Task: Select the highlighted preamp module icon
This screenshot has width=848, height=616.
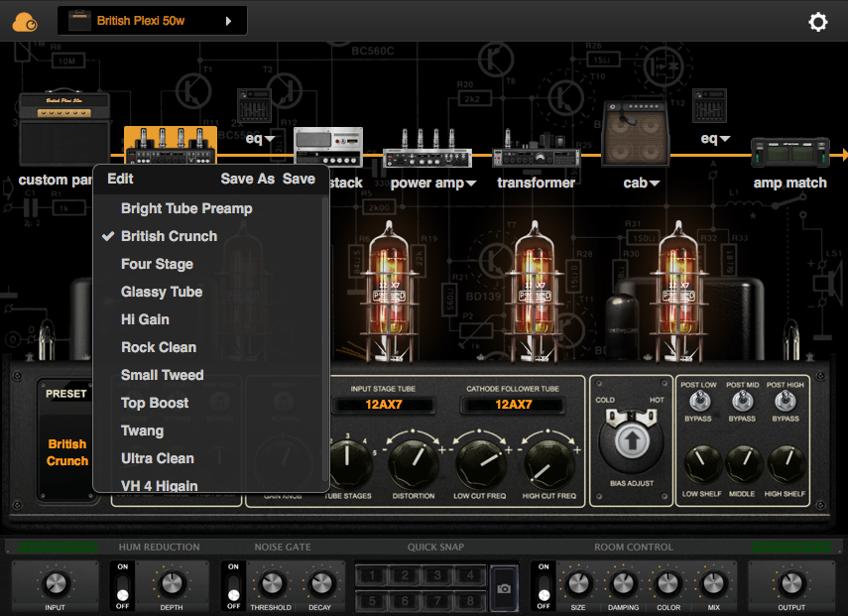Action: point(171,145)
